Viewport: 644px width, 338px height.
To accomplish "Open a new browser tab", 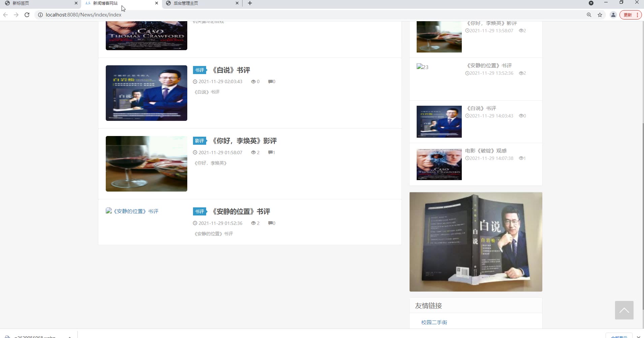I will click(x=250, y=3).
